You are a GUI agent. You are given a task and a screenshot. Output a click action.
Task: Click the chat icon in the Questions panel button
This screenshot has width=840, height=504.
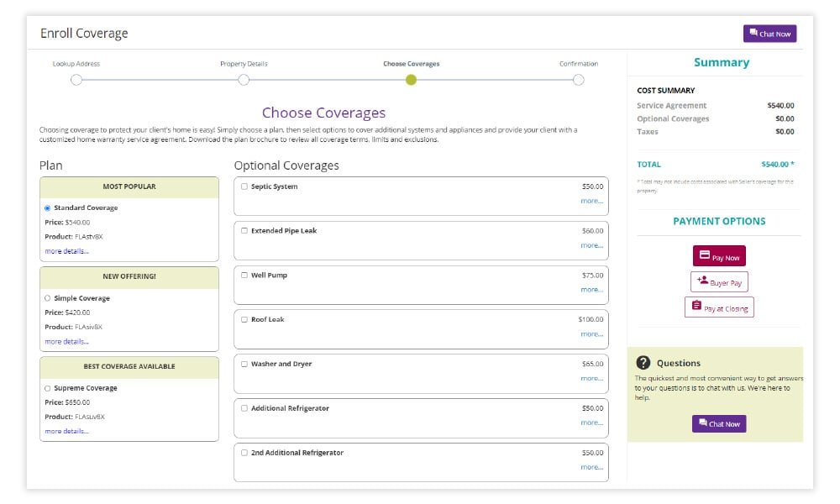click(x=701, y=423)
